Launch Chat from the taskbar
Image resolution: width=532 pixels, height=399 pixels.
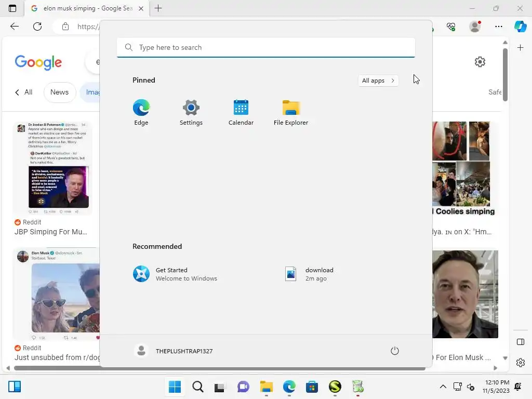click(x=243, y=387)
